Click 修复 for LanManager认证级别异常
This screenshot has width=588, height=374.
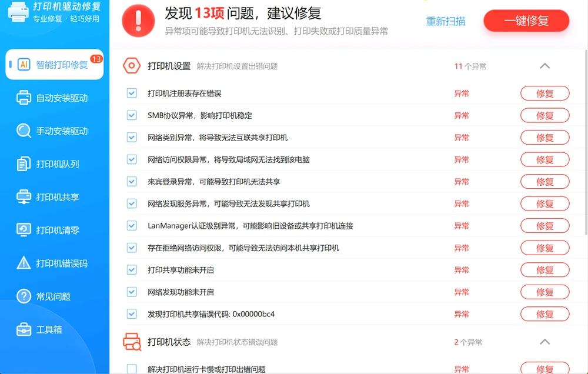545,225
